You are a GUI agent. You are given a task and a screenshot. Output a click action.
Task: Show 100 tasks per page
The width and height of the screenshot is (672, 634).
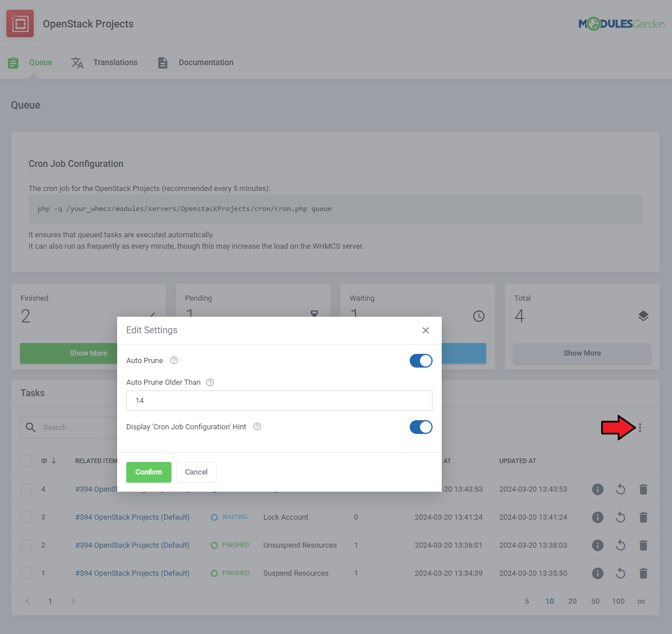click(x=618, y=601)
